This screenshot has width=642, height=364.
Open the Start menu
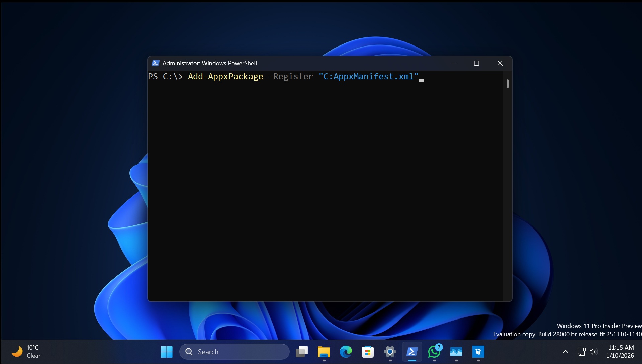(167, 352)
